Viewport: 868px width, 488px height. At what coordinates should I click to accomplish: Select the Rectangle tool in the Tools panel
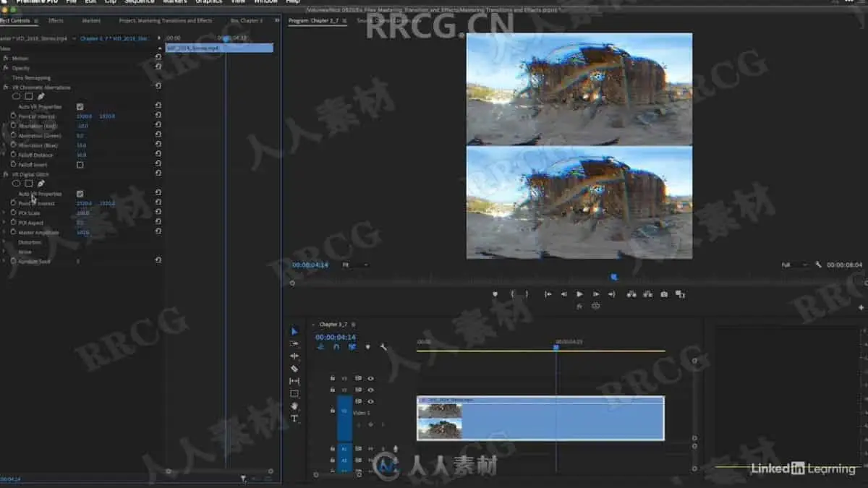(294, 394)
